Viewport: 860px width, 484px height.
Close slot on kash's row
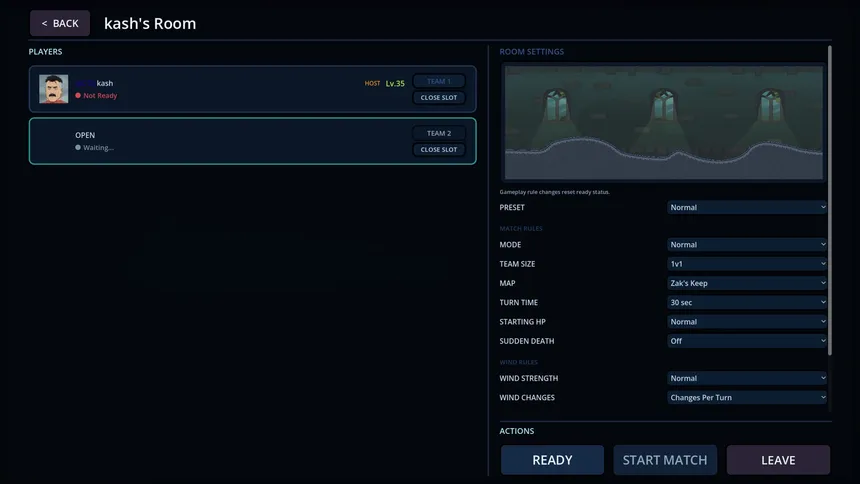coord(439,98)
